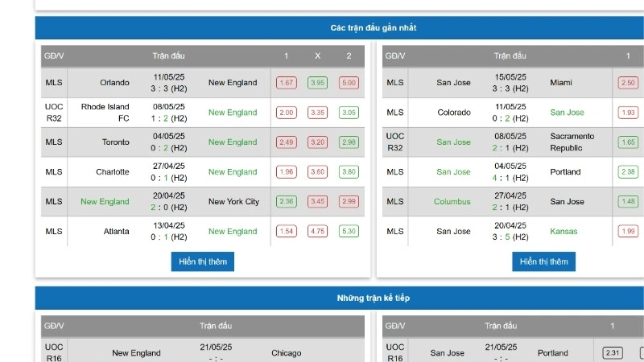The height and width of the screenshot is (362, 644).
Task: Click 'Những trận kế tiếp' section header
Action: 374,298
